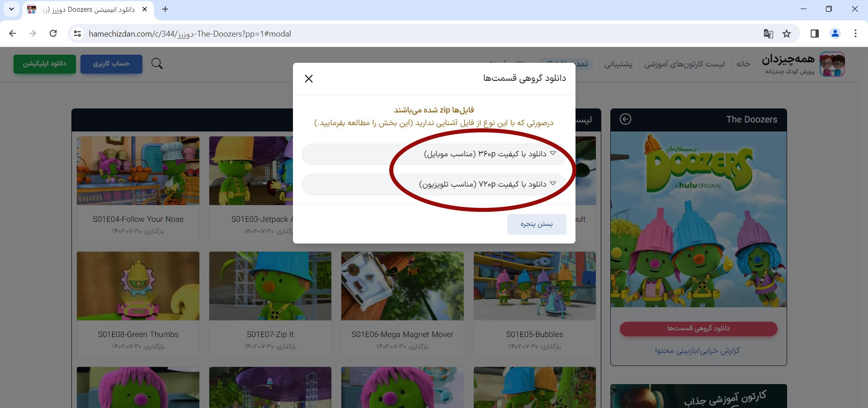Open S01E03-Jetpack episode thumbnail

coord(251,171)
